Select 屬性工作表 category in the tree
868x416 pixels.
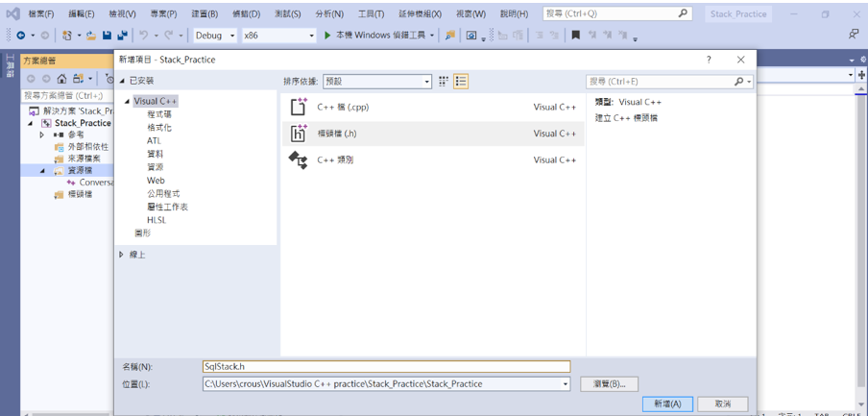tap(167, 208)
